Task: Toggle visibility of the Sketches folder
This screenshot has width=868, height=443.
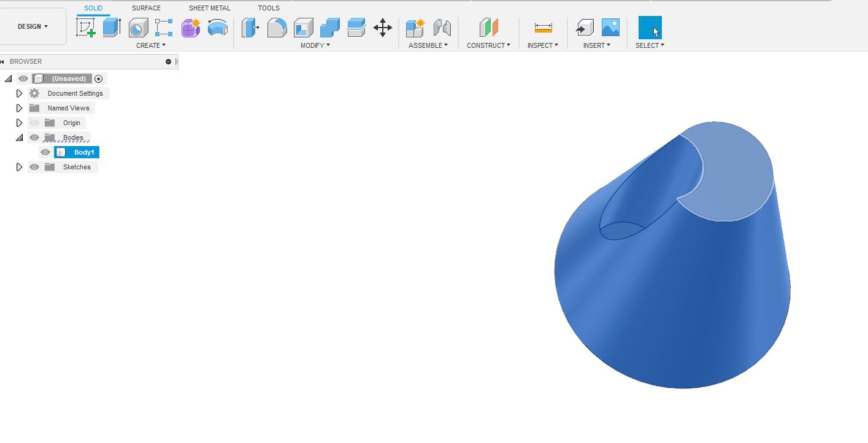Action: 34,167
